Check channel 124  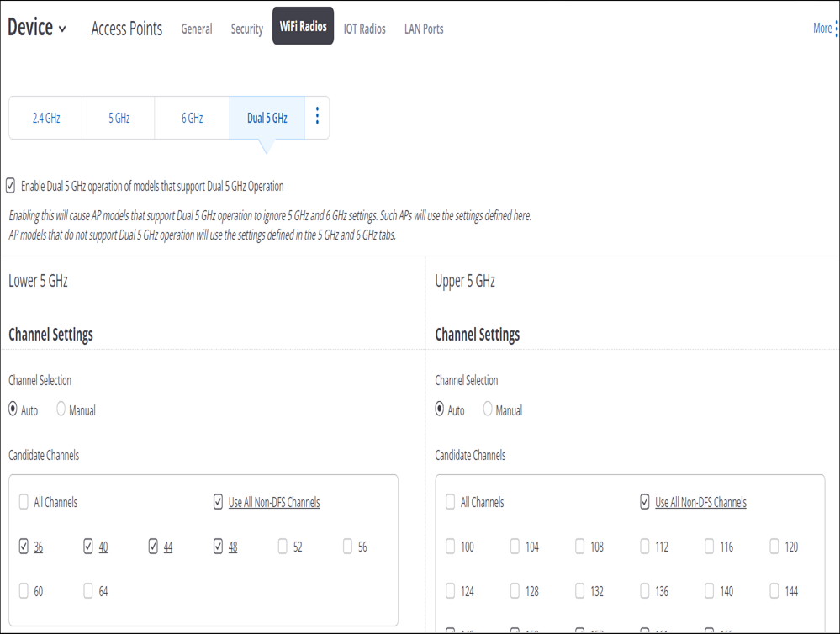point(451,590)
